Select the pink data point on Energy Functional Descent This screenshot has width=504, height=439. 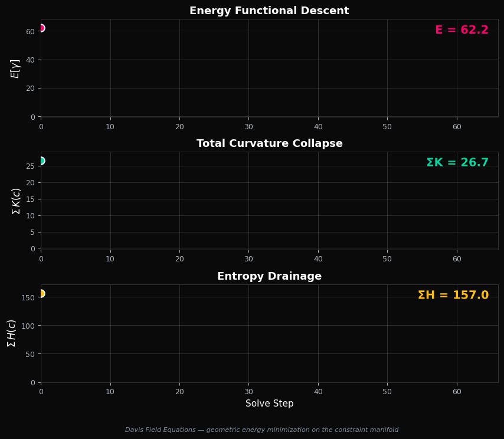(41, 27)
